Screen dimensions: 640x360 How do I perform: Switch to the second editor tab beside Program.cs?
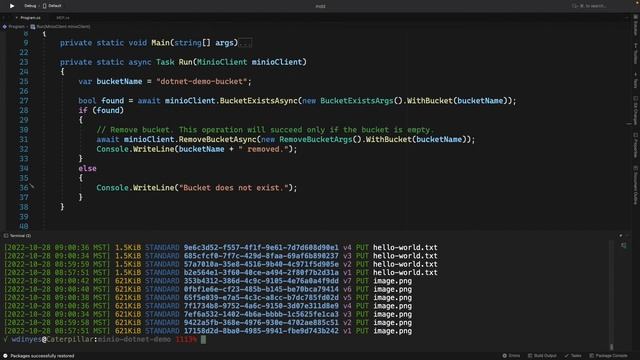coord(62,18)
